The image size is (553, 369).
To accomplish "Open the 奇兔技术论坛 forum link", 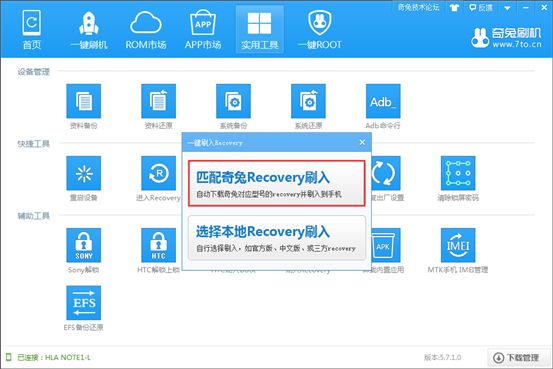I will pyautogui.click(x=419, y=7).
